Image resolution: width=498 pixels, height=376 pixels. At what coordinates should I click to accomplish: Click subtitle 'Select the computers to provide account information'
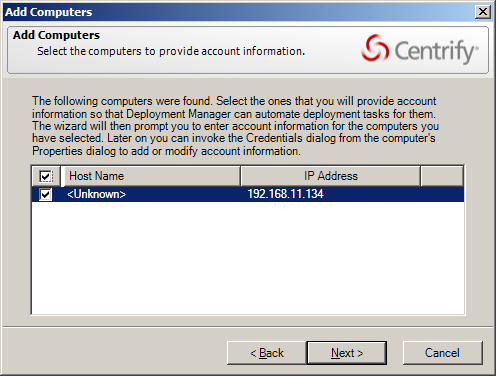coord(171,51)
